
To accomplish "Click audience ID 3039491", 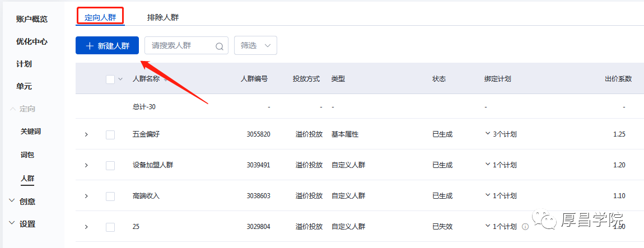I will pos(258,165).
